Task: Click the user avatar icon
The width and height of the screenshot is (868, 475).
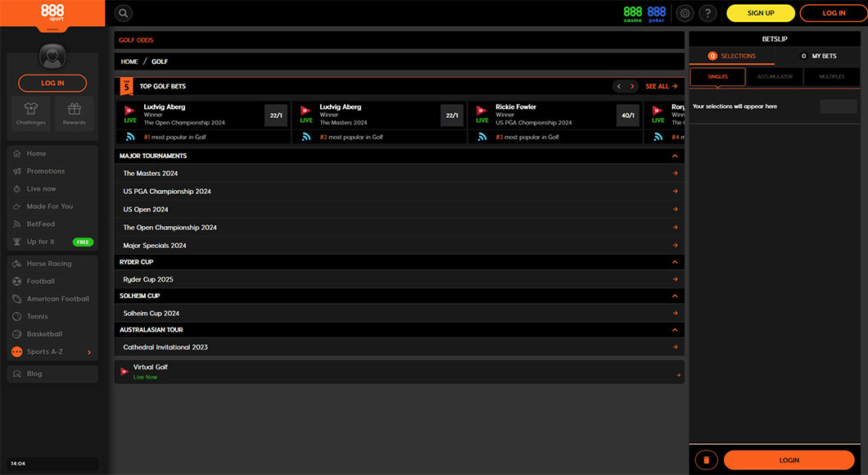Action: (x=52, y=56)
